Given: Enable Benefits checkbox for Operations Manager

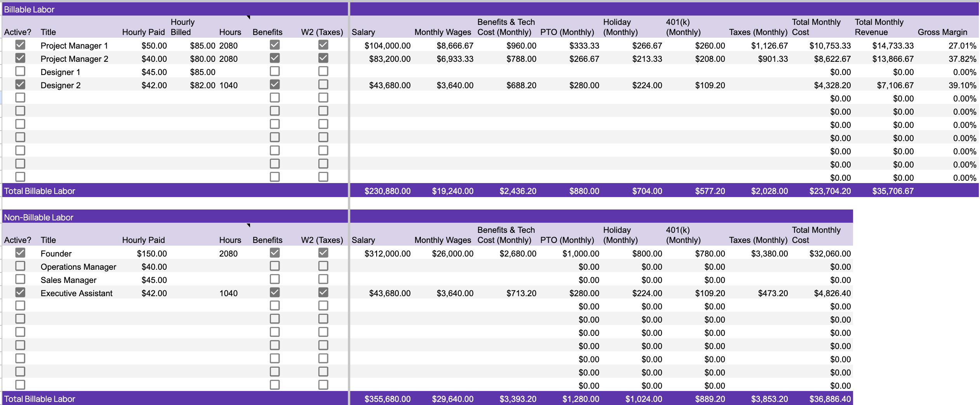Looking at the screenshot, I should pyautogui.click(x=275, y=266).
